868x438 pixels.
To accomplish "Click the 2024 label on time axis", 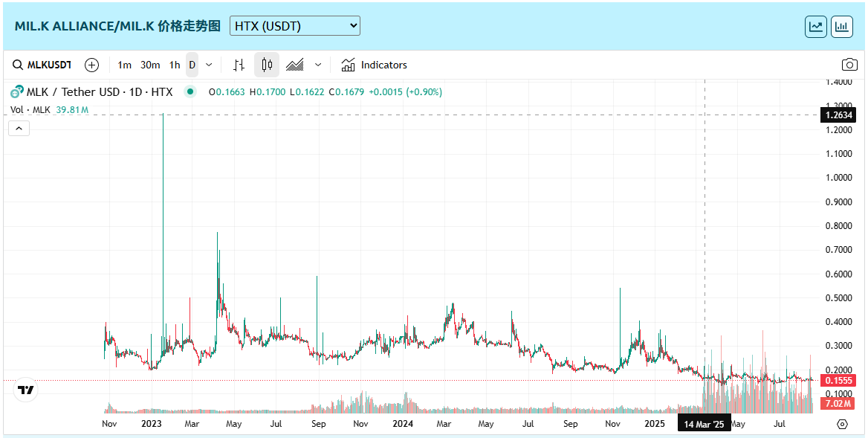I will (403, 424).
